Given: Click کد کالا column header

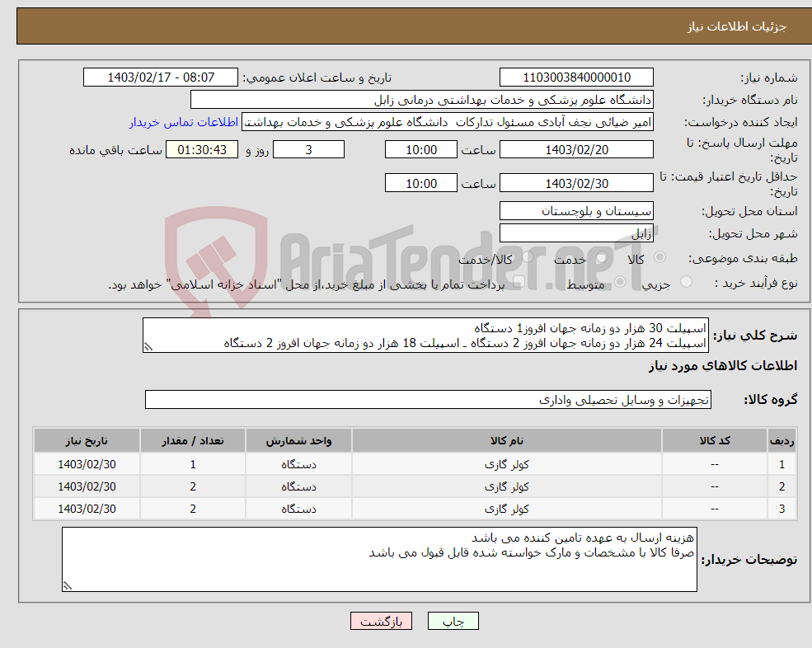Looking at the screenshot, I should (x=715, y=441).
